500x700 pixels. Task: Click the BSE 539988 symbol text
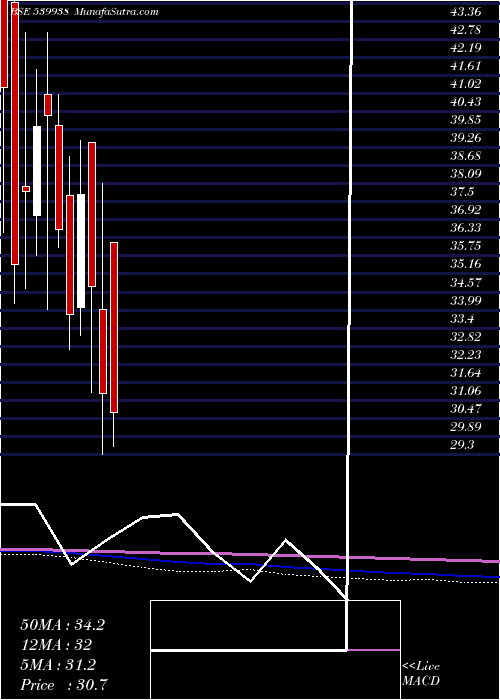[x=38, y=12]
